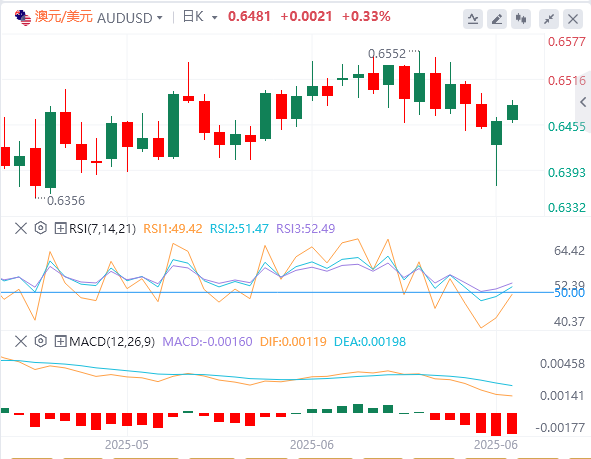The height and width of the screenshot is (459, 591).
Task: Expand the MACD panel plus box
Action: (x=60, y=341)
